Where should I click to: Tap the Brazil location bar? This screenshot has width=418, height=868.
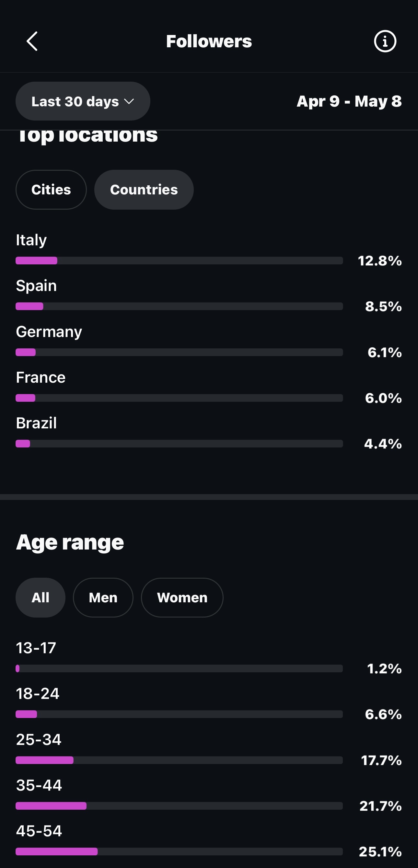point(179,444)
